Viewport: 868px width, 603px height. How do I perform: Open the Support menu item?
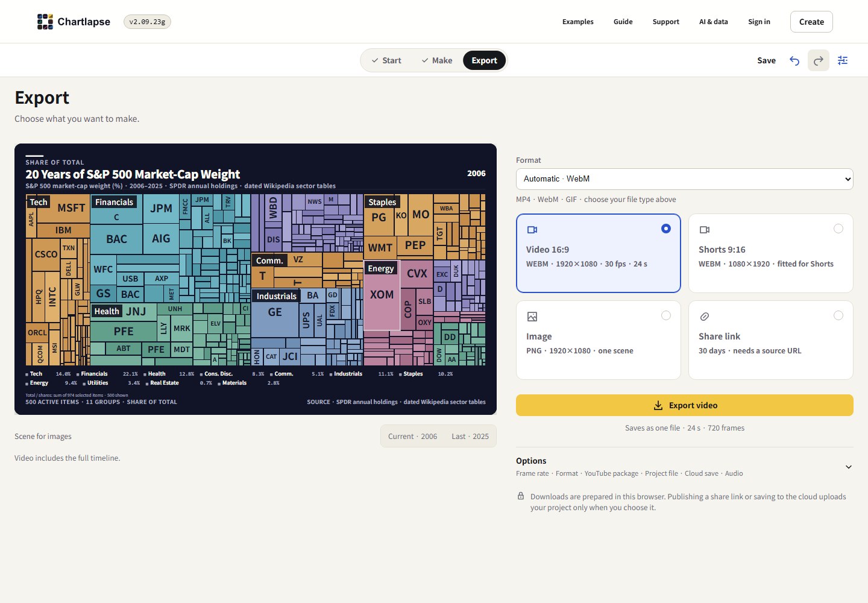(666, 22)
